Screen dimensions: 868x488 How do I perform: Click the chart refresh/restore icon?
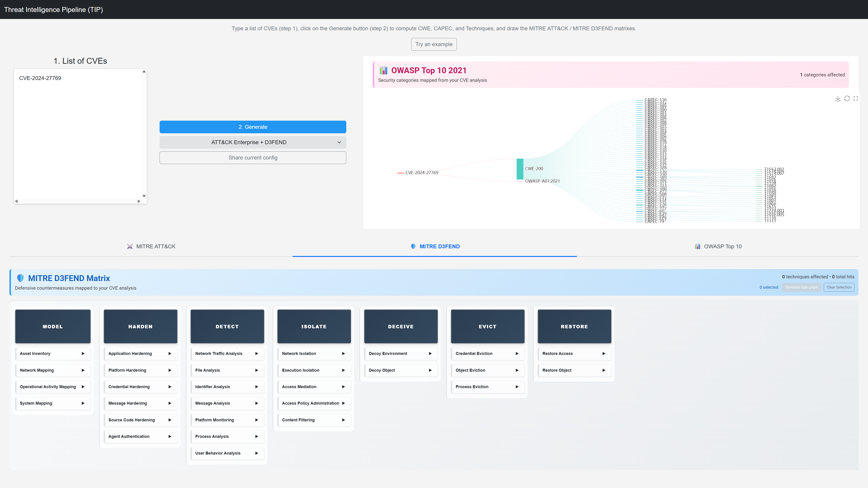(847, 98)
